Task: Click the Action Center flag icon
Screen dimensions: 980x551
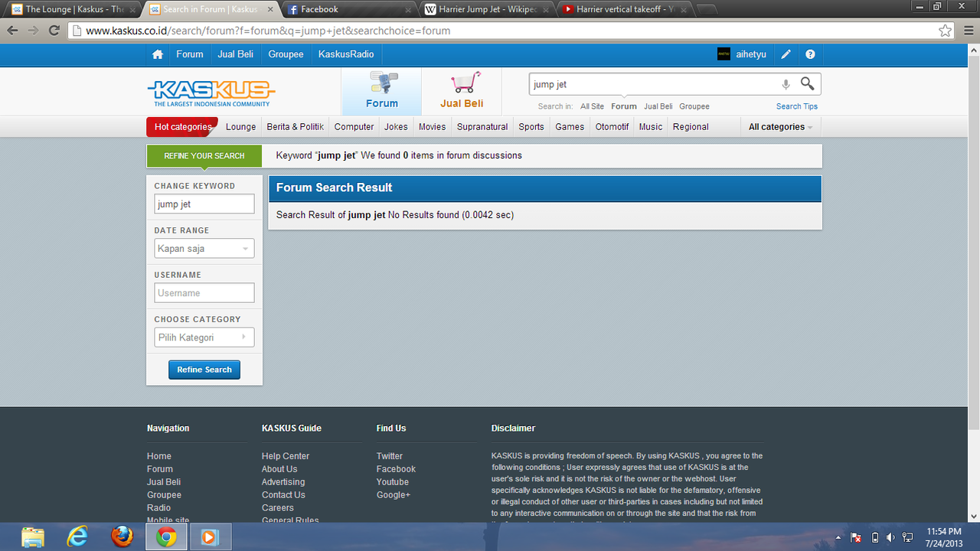Action: 857,538
